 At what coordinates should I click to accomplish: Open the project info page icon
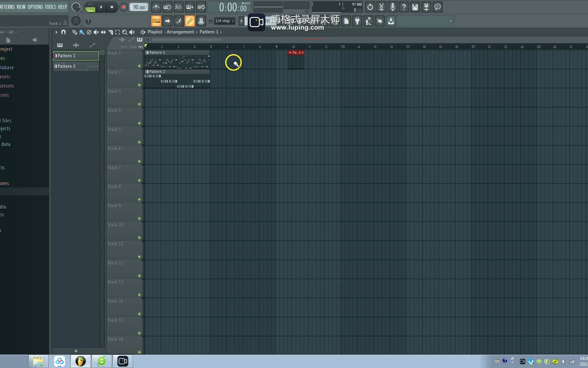point(346,21)
